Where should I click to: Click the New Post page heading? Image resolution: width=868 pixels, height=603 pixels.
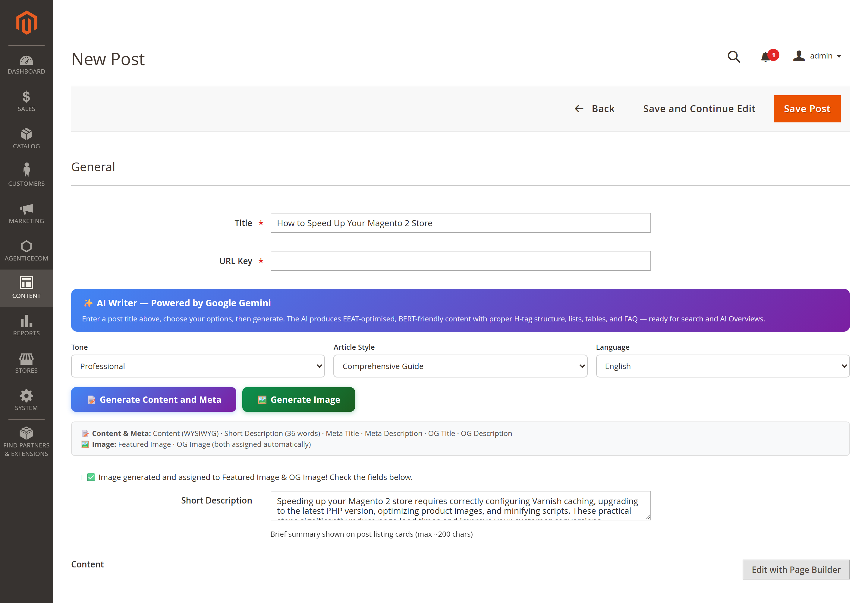pyautogui.click(x=108, y=59)
